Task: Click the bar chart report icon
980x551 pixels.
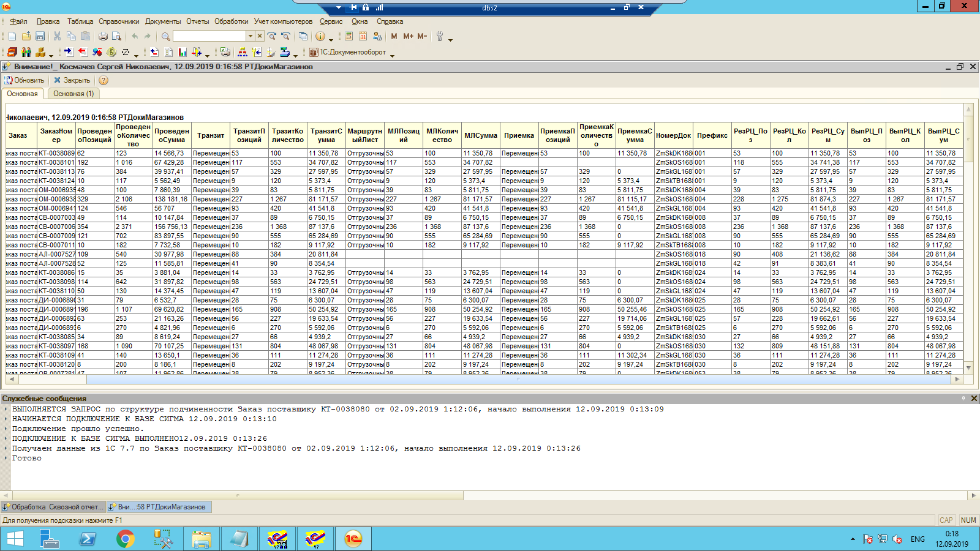Action: point(183,52)
